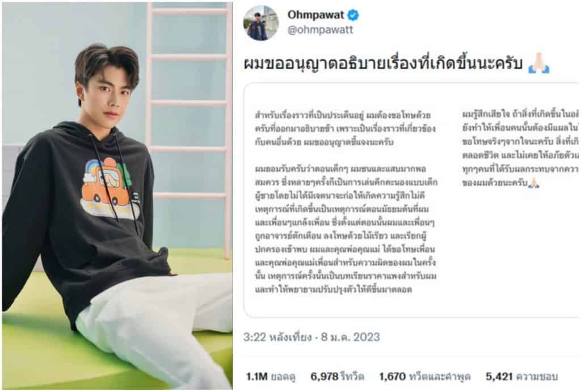Screen dimensions: 581x392
Task: Click the 3:22 หลังเที่ยง timestamp
Action: [x=277, y=337]
